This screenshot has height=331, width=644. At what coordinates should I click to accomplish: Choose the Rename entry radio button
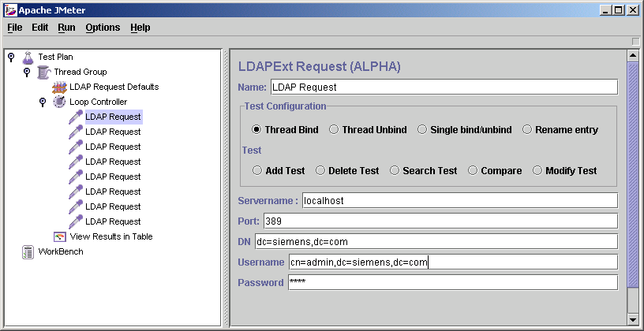tap(527, 129)
